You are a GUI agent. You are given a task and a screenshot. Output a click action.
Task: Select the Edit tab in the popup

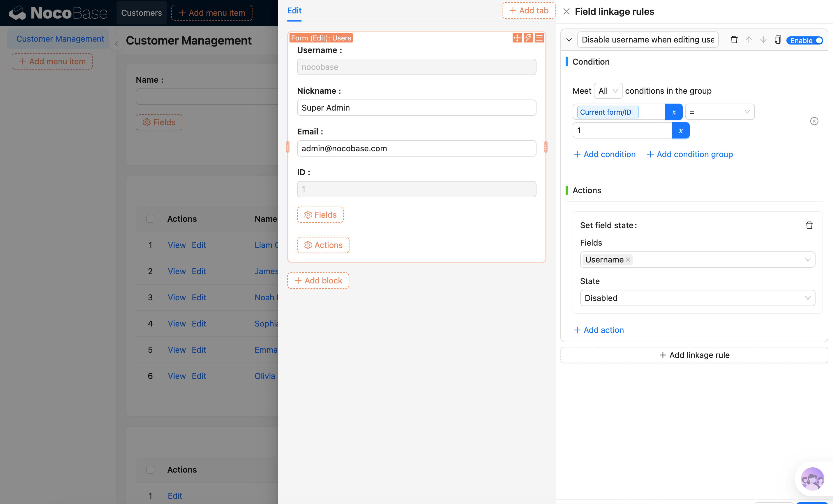point(294,10)
